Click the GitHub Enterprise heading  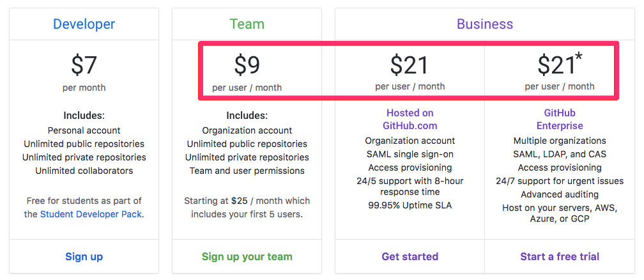pos(560,120)
